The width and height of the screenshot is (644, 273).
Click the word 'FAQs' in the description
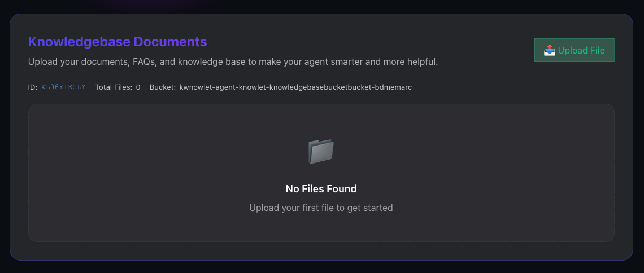(145, 61)
